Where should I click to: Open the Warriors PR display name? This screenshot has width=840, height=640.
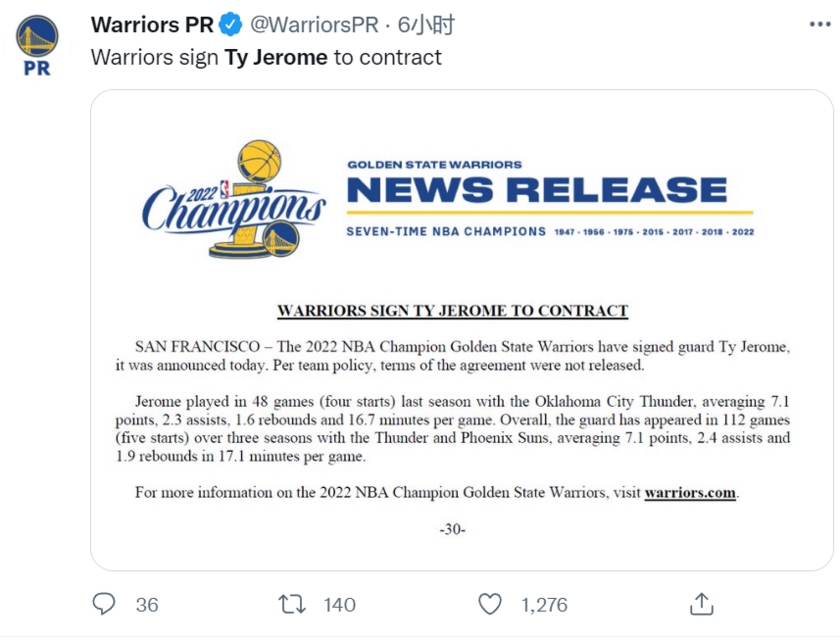[152, 24]
